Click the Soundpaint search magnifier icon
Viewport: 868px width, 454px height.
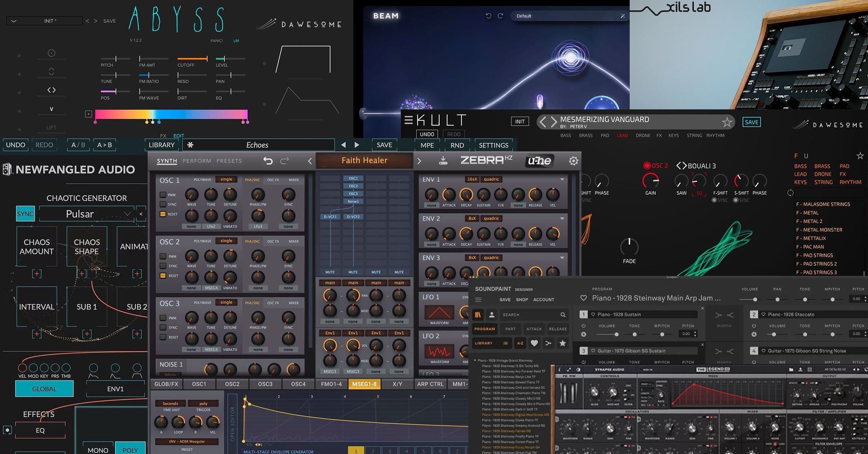(563, 315)
